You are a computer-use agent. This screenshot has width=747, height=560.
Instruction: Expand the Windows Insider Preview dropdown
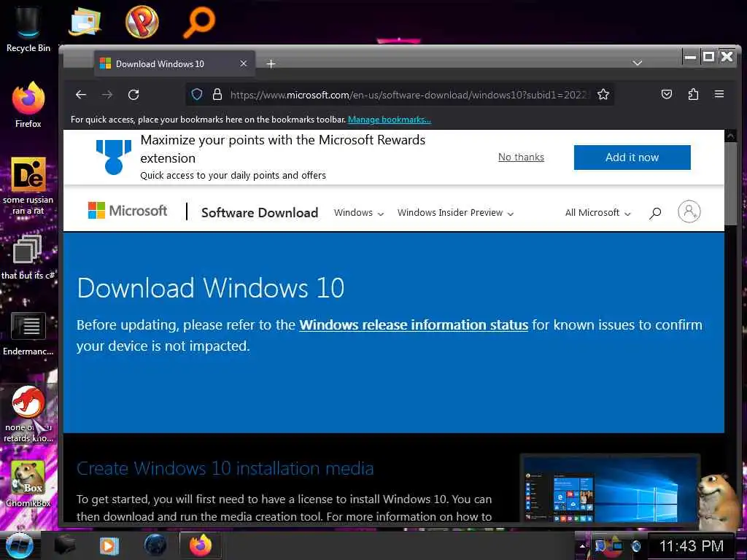pos(455,213)
